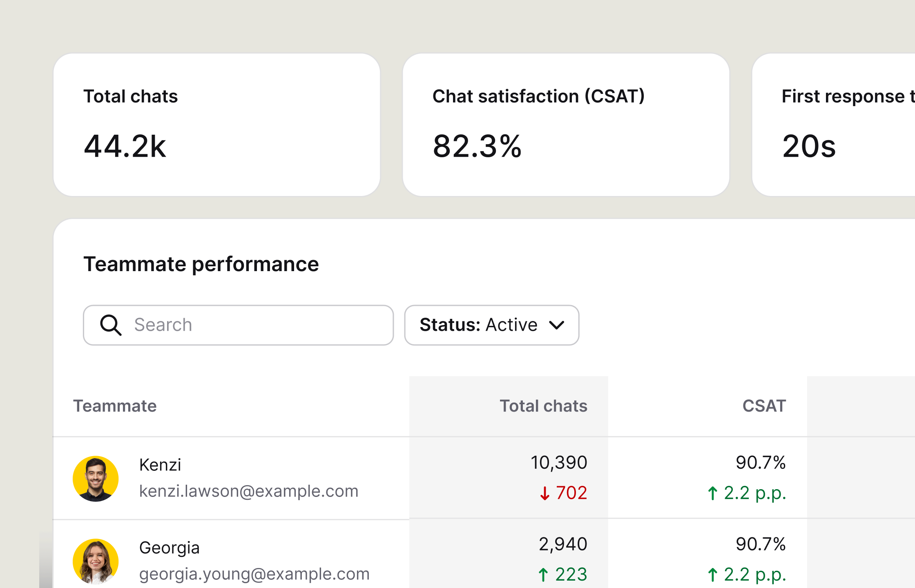
Task: Select georgia.young@example.com email
Action: [x=254, y=574]
